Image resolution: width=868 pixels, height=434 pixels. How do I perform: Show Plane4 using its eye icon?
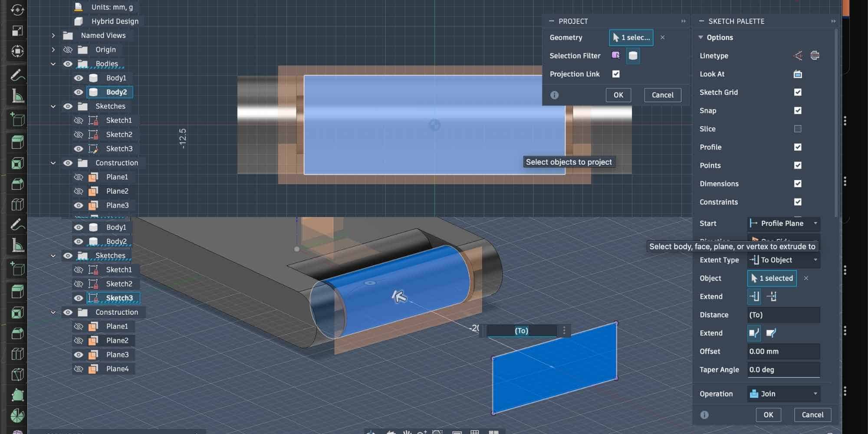point(78,369)
